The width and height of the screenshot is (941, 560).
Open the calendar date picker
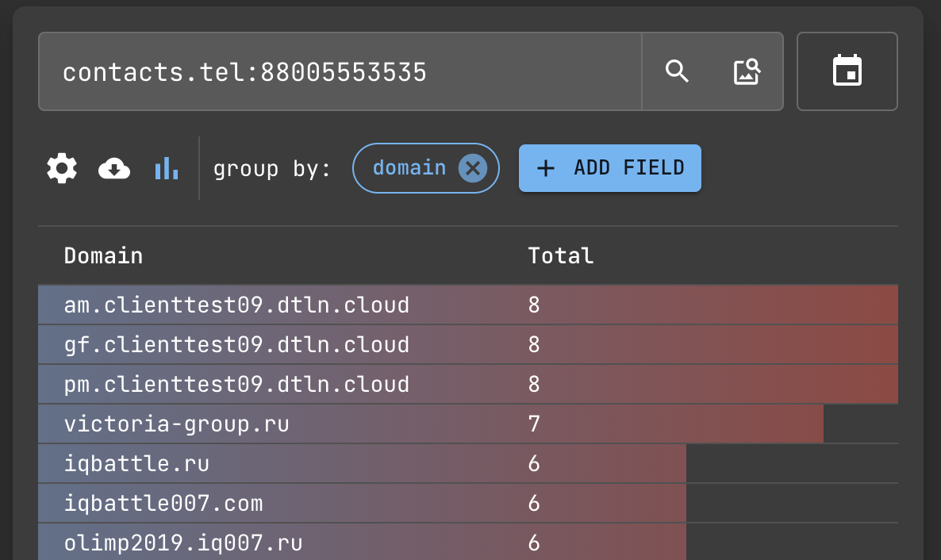coord(847,71)
